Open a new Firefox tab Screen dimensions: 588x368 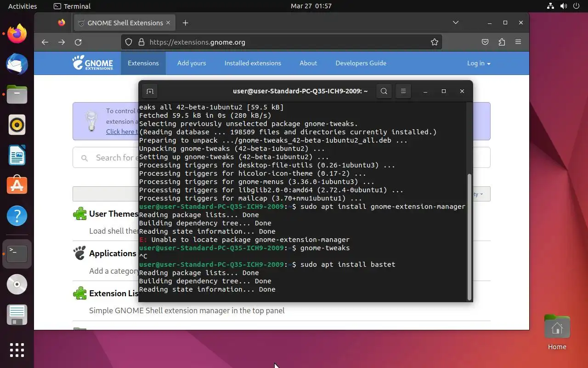pyautogui.click(x=185, y=23)
